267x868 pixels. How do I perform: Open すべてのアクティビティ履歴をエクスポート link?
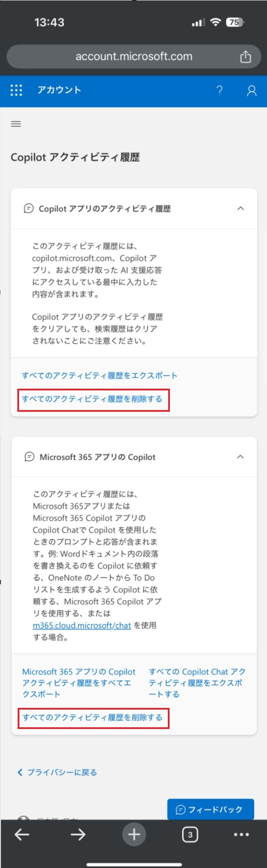(100, 376)
